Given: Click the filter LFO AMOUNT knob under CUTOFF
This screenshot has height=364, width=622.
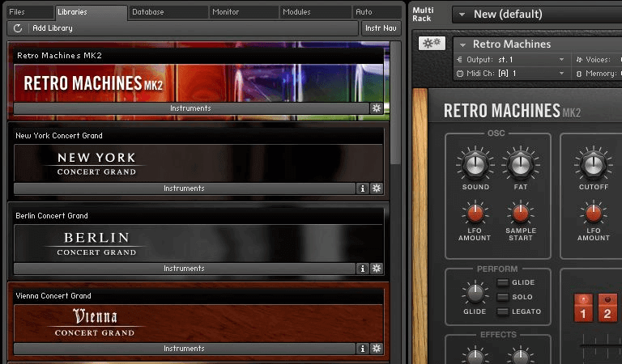Looking at the screenshot, I should pos(594,214).
